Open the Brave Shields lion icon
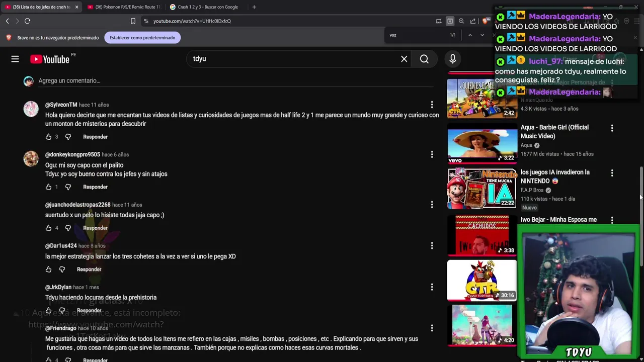 pos(486,21)
